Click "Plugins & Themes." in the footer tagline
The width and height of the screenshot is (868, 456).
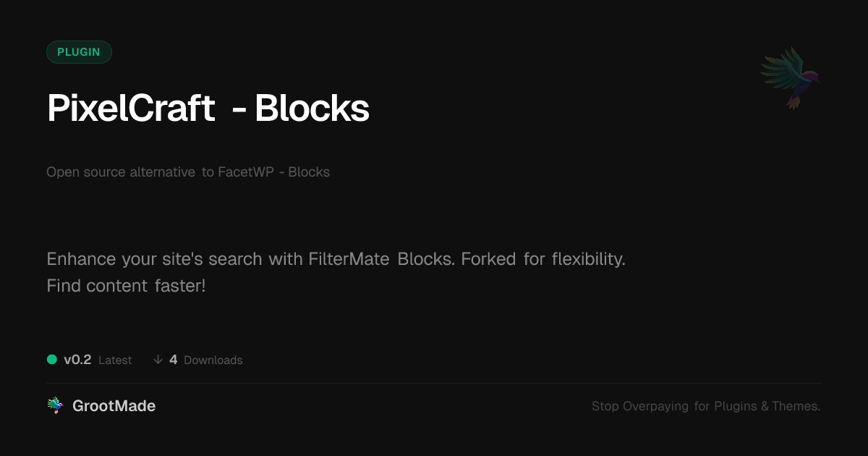pyautogui.click(x=767, y=407)
